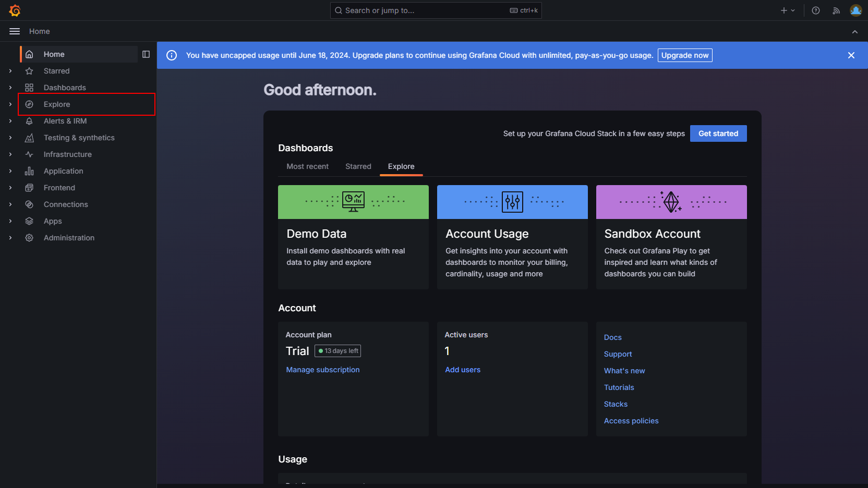Click the Infrastructure pulse icon
Screen dimensions: 868x488
tap(29, 154)
